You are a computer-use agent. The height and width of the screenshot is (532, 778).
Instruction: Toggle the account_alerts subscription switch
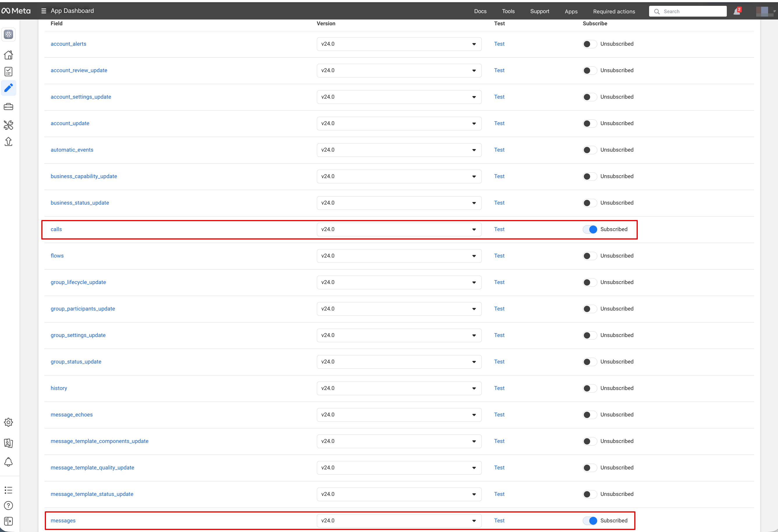[x=589, y=44]
